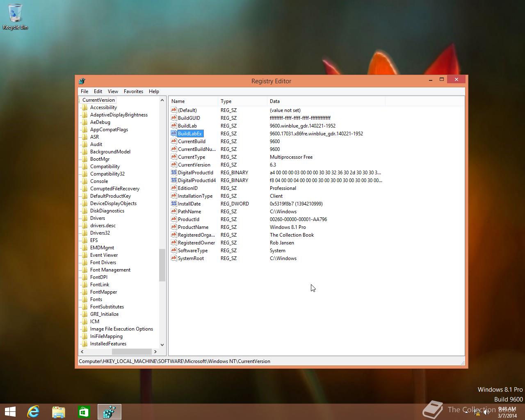Select the DefaultProductKey key
The width and height of the screenshot is (525, 420).
[110, 196]
